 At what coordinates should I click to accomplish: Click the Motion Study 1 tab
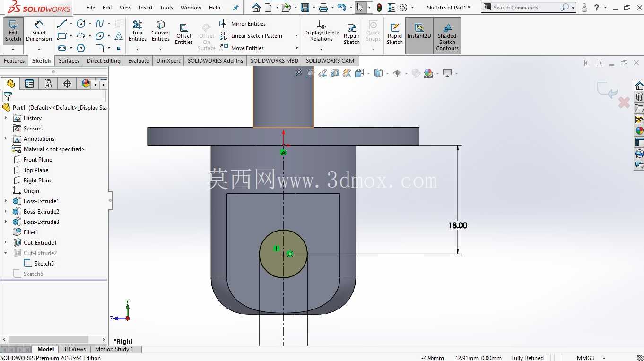(x=114, y=349)
